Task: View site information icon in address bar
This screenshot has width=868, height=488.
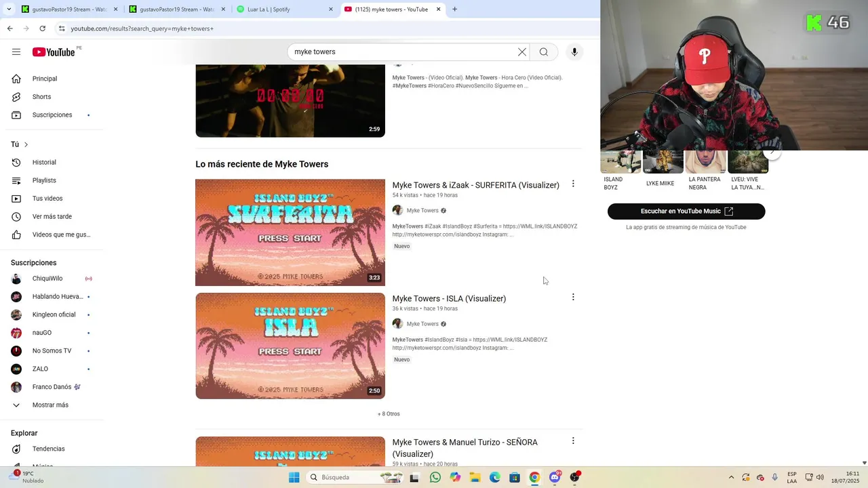Action: tap(62, 28)
